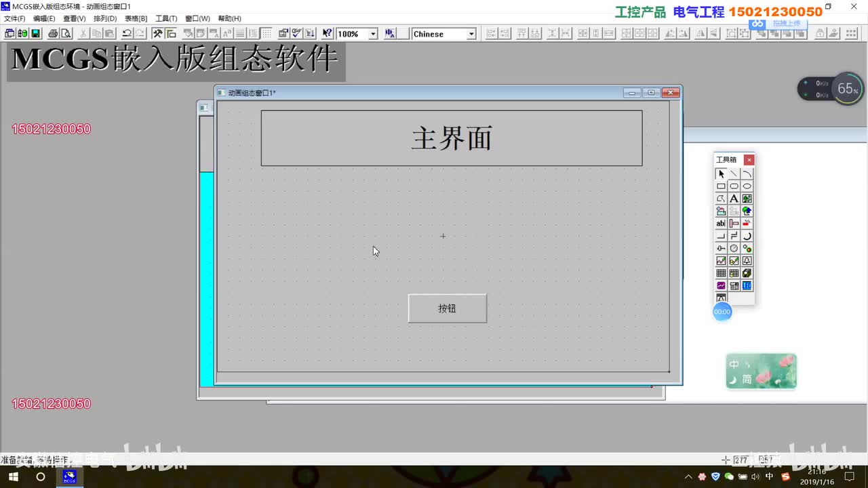Select the arc tool in toolbox
This screenshot has width=868, height=488.
tap(747, 174)
